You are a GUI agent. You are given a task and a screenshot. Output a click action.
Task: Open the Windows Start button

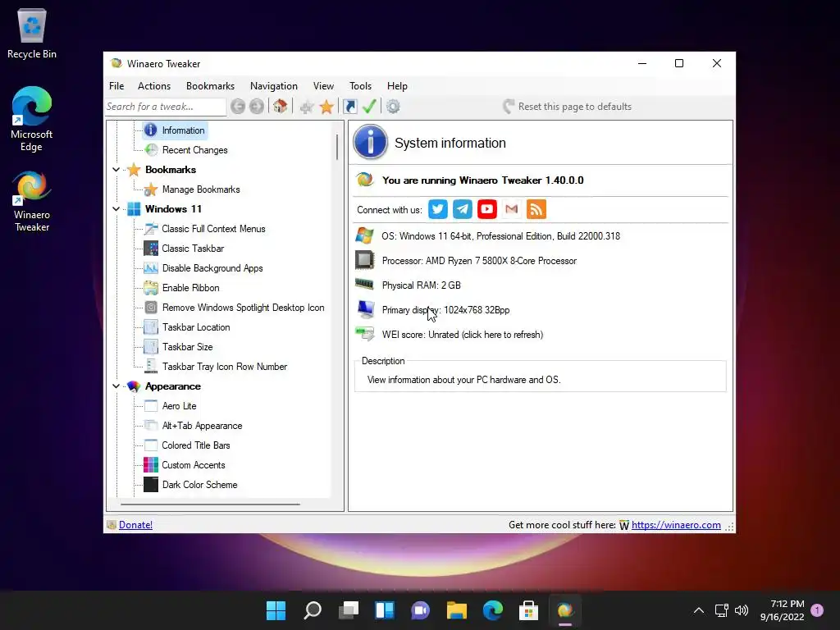(x=276, y=610)
